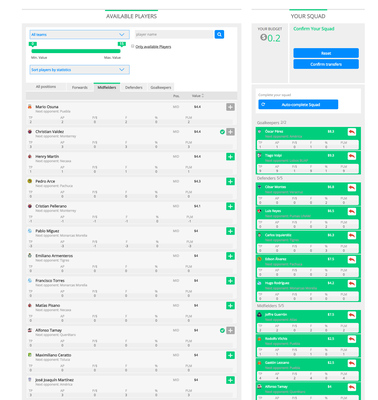Select the Defenders tab

[134, 87]
